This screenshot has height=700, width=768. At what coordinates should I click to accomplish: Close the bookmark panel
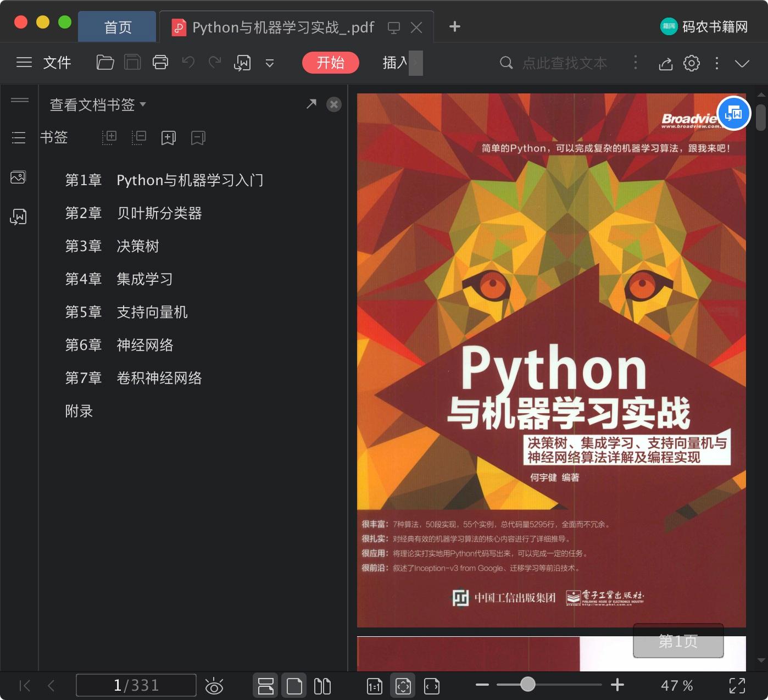pyautogui.click(x=334, y=104)
